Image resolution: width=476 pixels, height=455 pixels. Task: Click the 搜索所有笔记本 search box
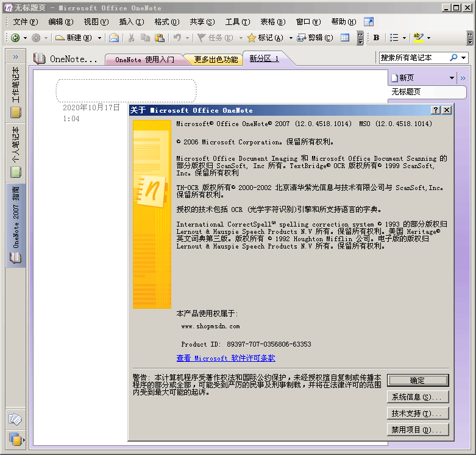(413, 58)
